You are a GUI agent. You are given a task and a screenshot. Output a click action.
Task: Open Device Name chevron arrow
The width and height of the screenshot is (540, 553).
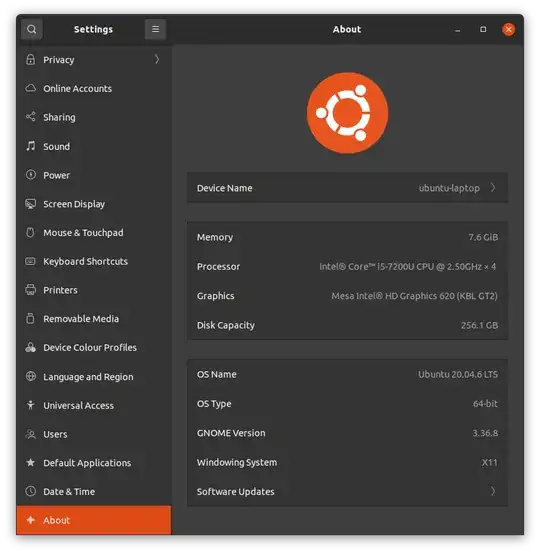[493, 188]
